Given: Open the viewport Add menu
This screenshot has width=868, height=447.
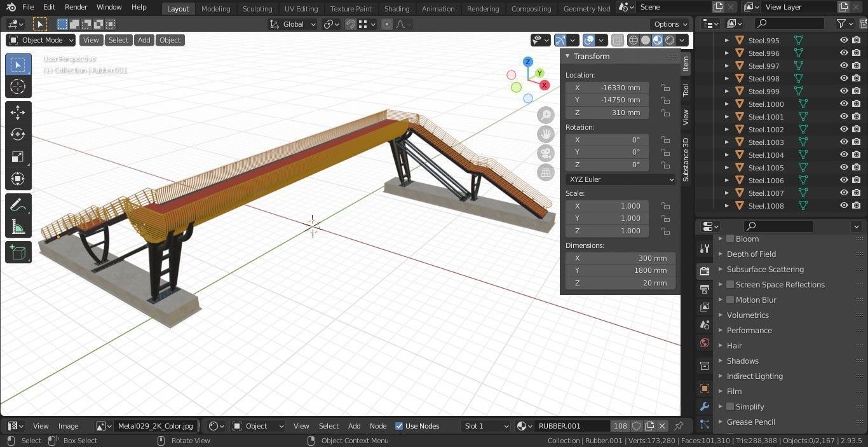Looking at the screenshot, I should pyautogui.click(x=144, y=40).
